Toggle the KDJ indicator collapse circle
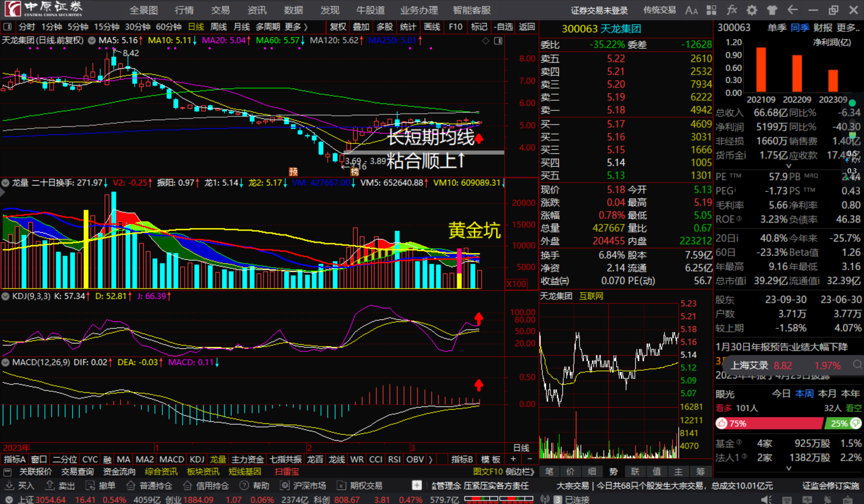The image size is (864, 504). click(x=6, y=296)
